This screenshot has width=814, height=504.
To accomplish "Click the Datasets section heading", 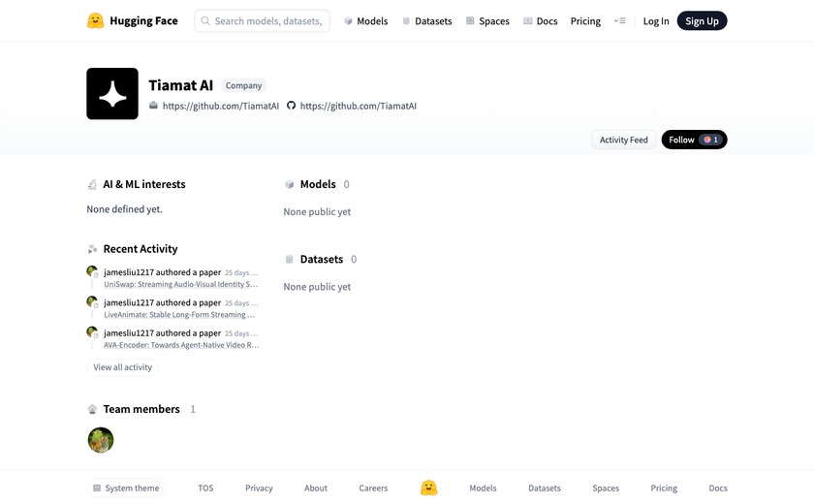I will 322,259.
